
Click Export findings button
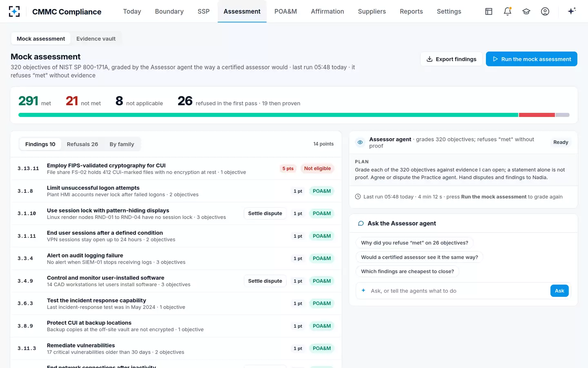coord(451,59)
